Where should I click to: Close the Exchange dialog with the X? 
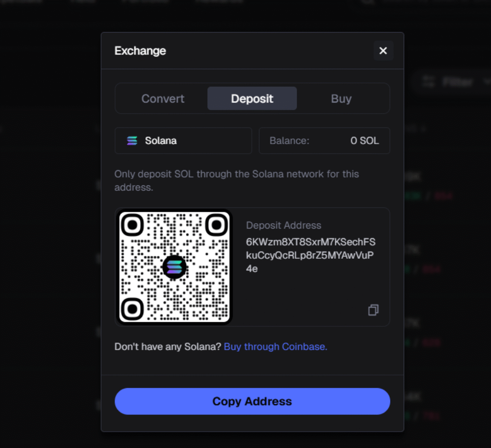(x=383, y=50)
